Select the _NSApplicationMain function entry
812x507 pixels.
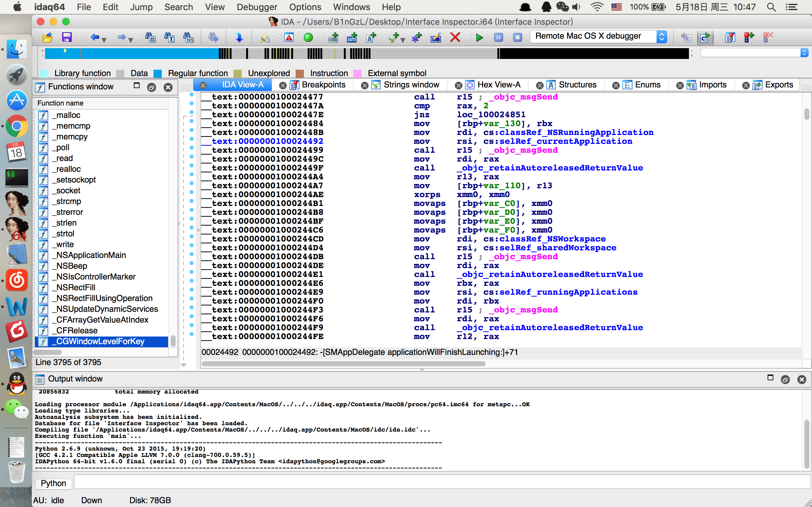[x=91, y=255]
